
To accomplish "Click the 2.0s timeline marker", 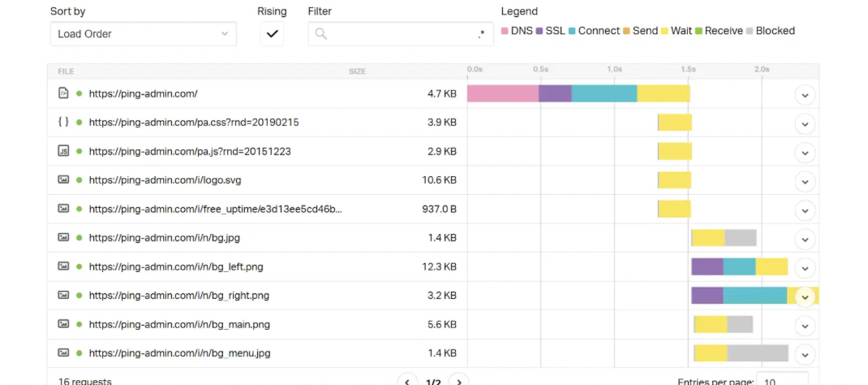I will (x=762, y=69).
